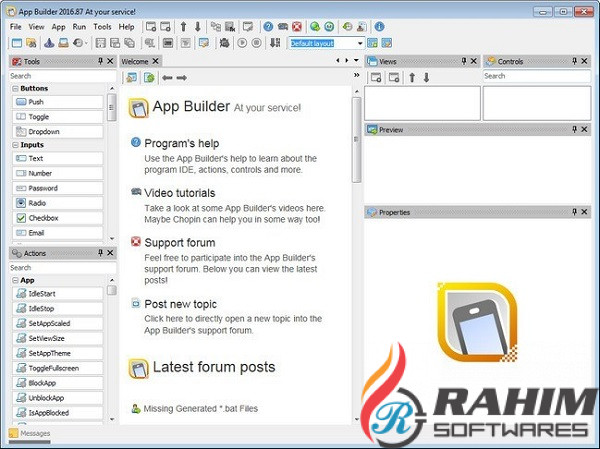Screen dimensions: 600x449
Task: Collapse the Buttons group in Tools
Action: 15,88
